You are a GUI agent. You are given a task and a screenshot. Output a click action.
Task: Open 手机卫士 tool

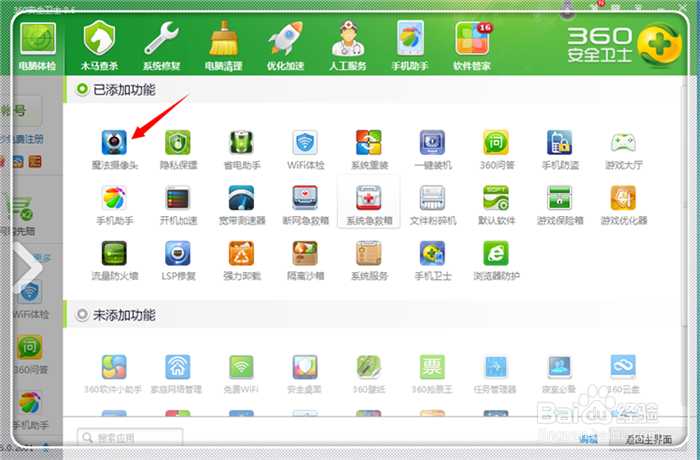point(433,260)
